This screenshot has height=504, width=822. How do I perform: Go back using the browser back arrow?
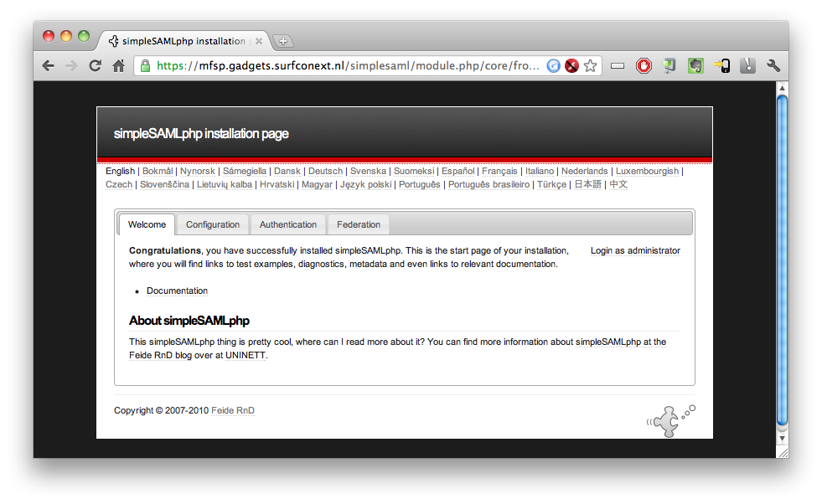49,66
